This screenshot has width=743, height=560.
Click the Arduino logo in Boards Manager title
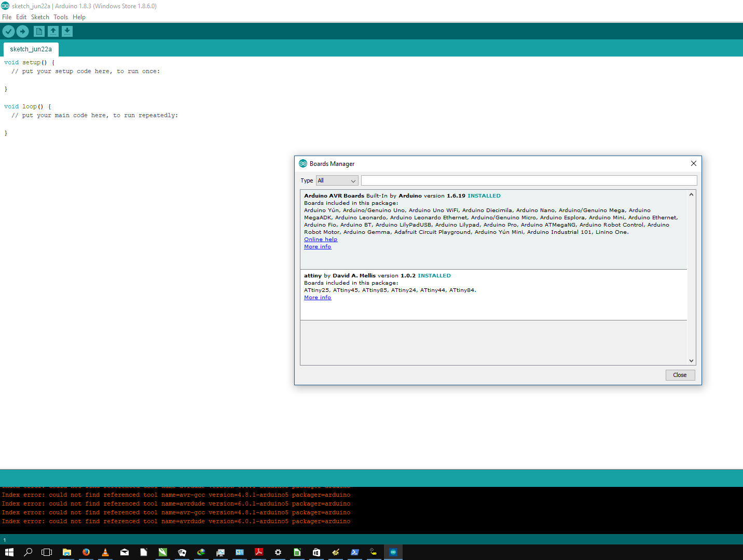tap(303, 163)
